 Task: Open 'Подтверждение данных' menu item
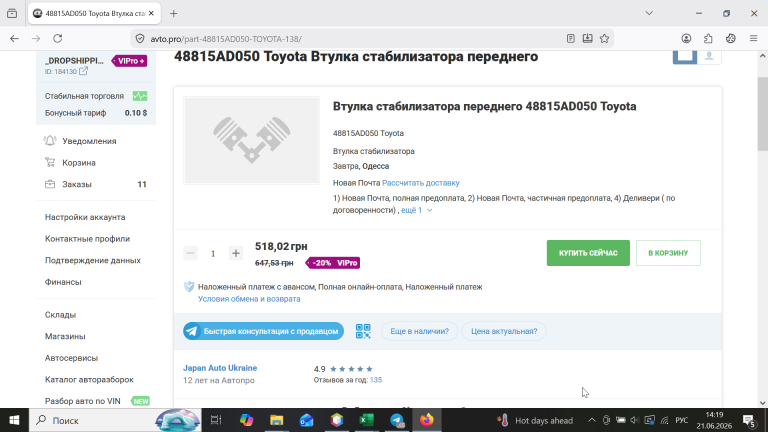coord(93,260)
